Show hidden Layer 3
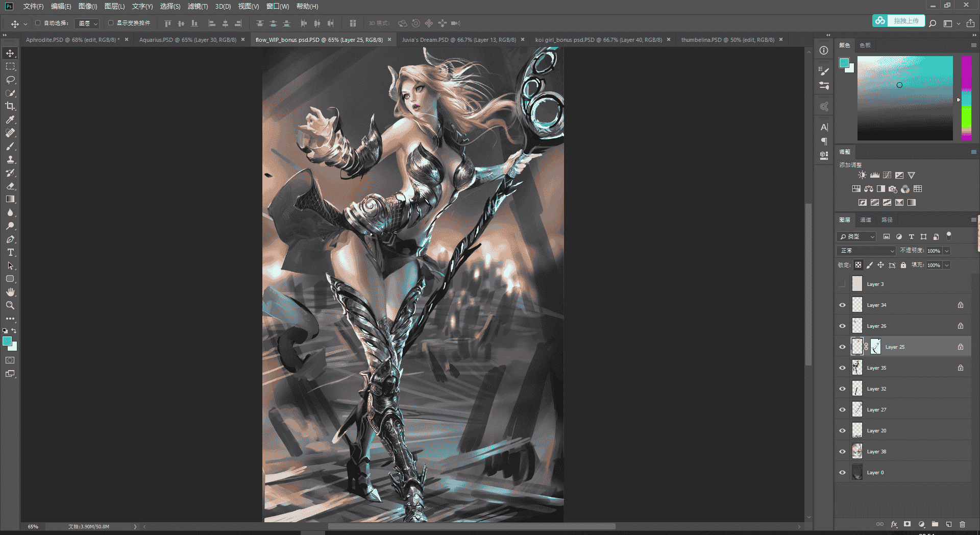 pyautogui.click(x=842, y=284)
